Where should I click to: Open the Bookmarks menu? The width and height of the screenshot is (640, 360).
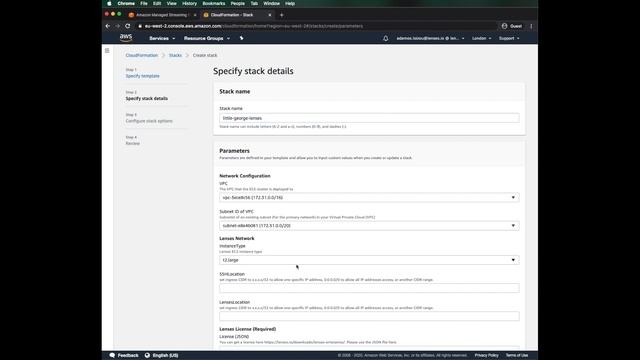click(213, 3)
